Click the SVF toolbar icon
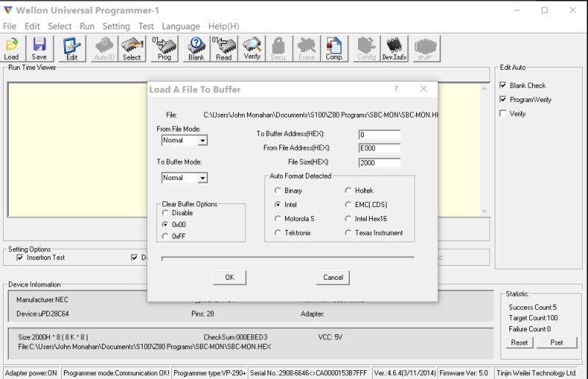 point(426,48)
